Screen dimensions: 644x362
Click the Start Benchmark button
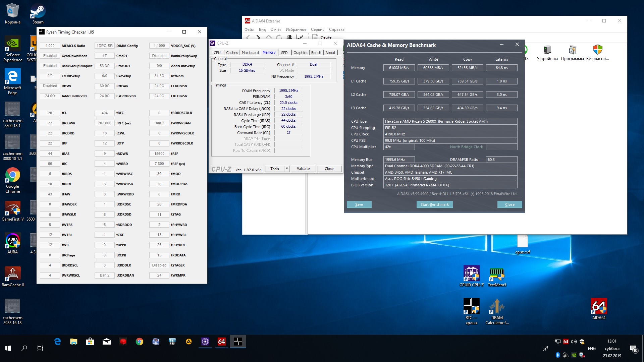tap(434, 204)
